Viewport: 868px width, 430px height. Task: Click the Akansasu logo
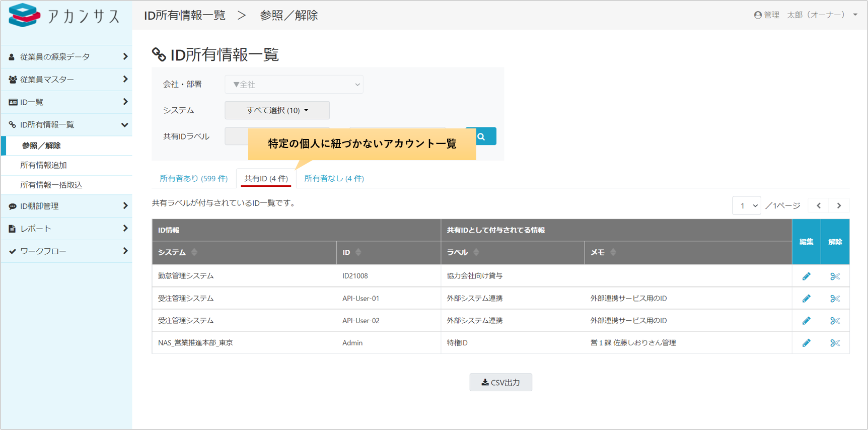coord(64,16)
